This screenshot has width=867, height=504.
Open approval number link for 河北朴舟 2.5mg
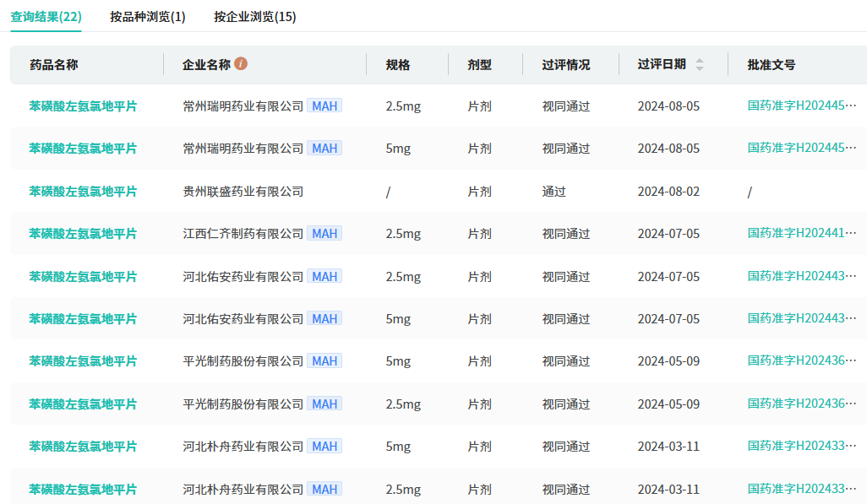coord(802,489)
